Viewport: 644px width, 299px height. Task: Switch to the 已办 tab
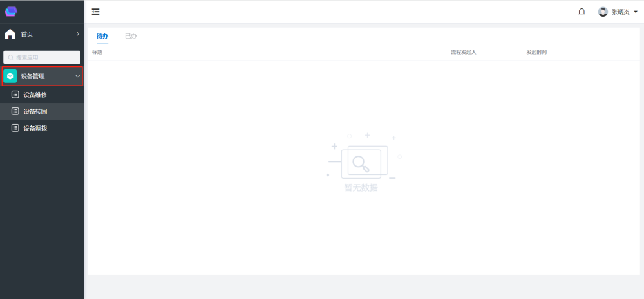coord(131,36)
